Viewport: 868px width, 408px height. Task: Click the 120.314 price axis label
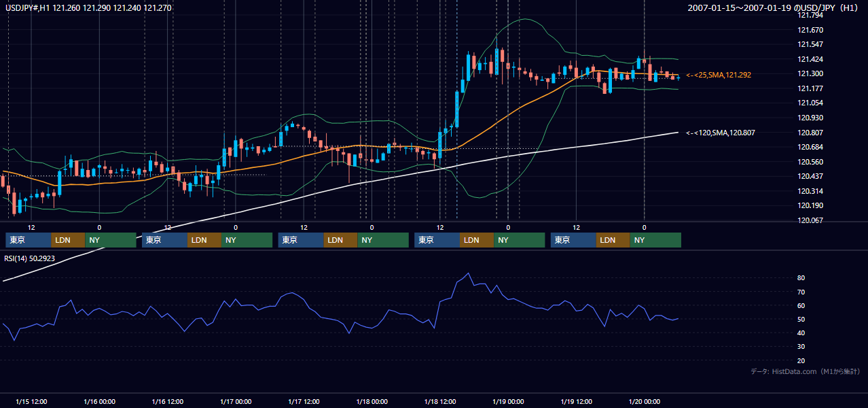point(810,191)
